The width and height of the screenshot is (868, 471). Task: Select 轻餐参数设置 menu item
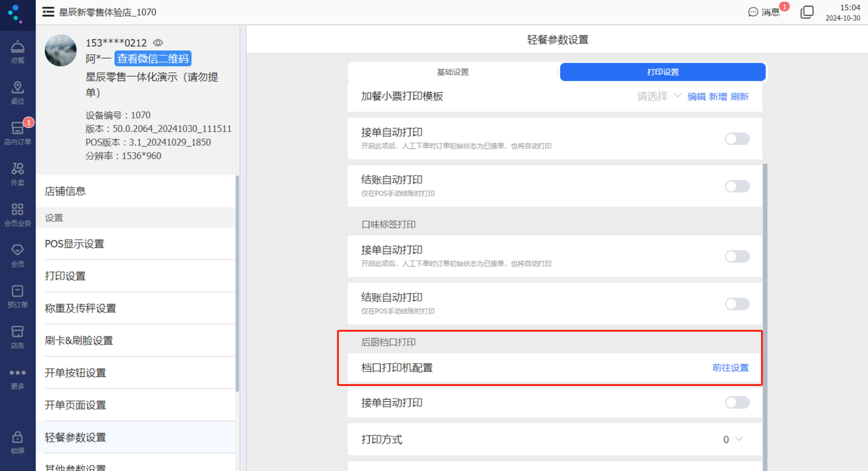pos(136,437)
